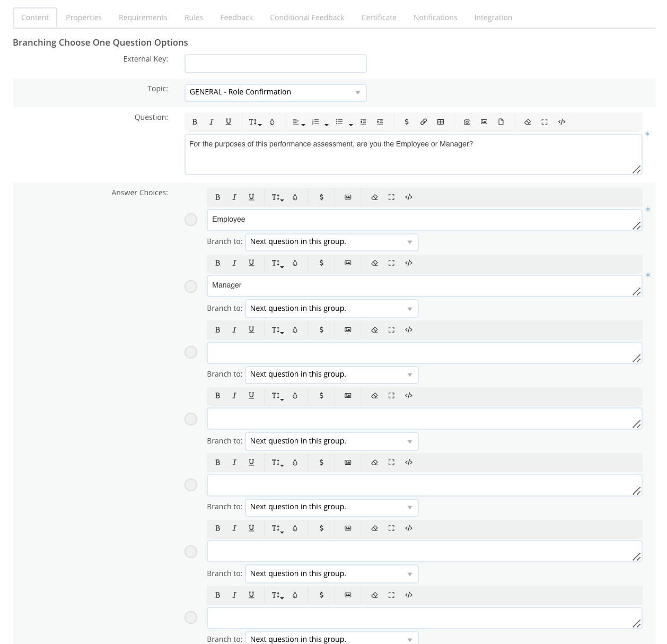Insert a table into the question text
This screenshot has height=644, width=667.
(441, 121)
